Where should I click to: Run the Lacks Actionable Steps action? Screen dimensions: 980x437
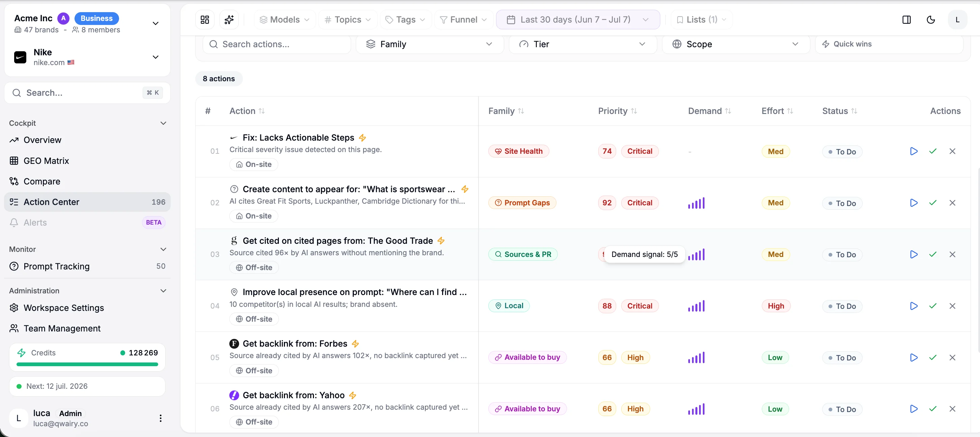[x=914, y=151]
